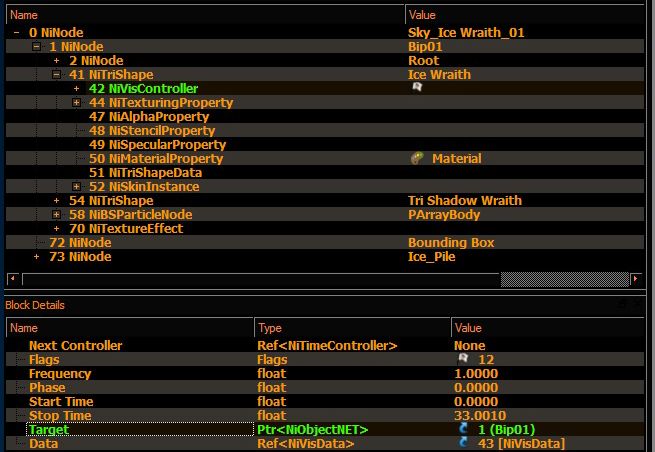Click the Material palette icon

(x=417, y=158)
